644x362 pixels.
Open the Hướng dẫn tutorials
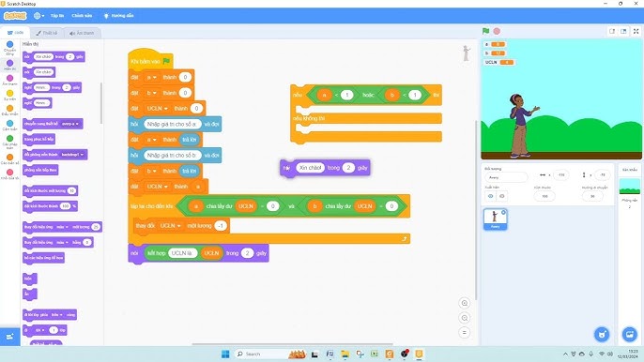118,16
